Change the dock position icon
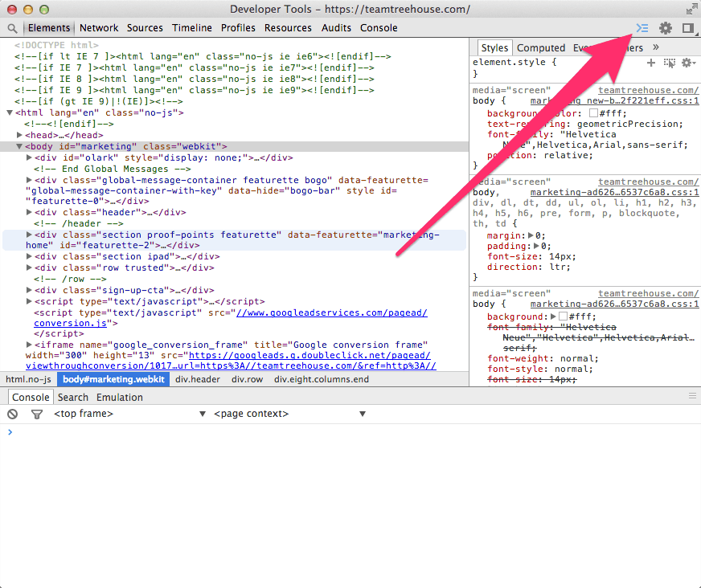The image size is (701, 588). point(686,27)
